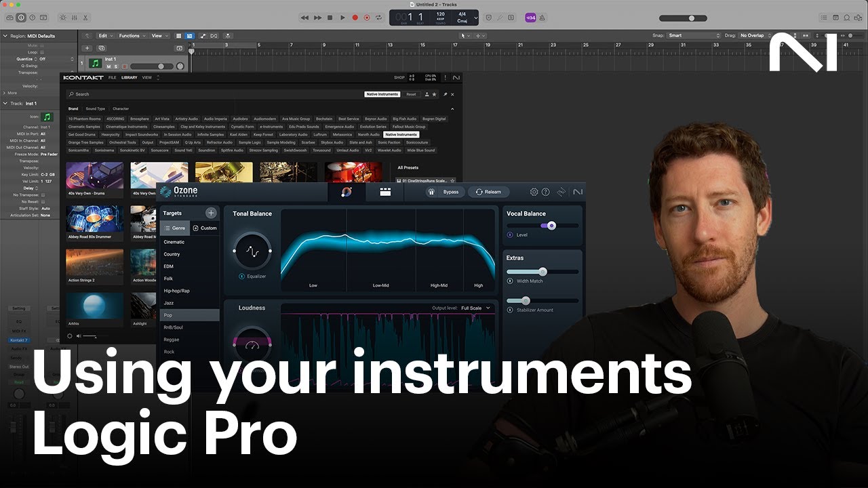Image resolution: width=868 pixels, height=488 pixels.
Task: Toggle the Cycle mode button in transport
Action: 380,18
